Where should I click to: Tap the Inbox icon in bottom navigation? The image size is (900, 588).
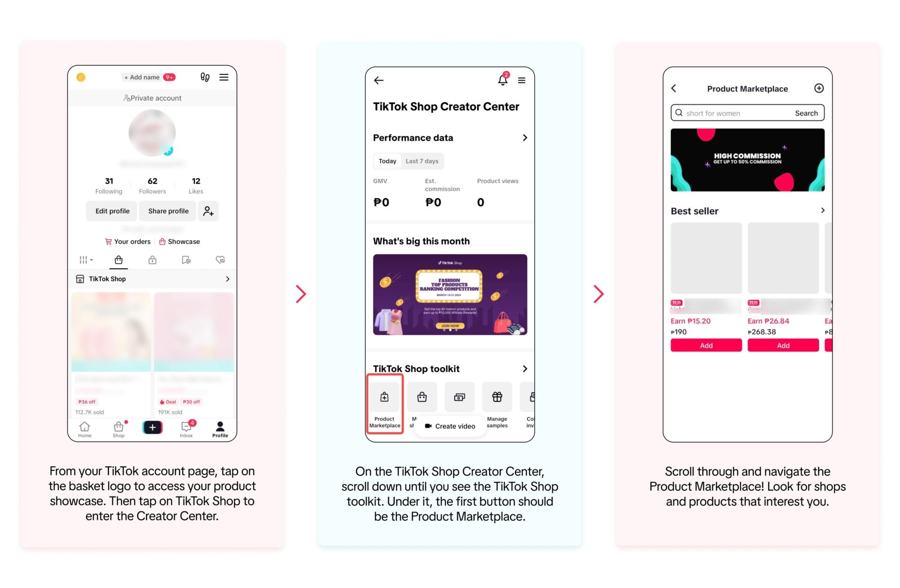point(187,429)
